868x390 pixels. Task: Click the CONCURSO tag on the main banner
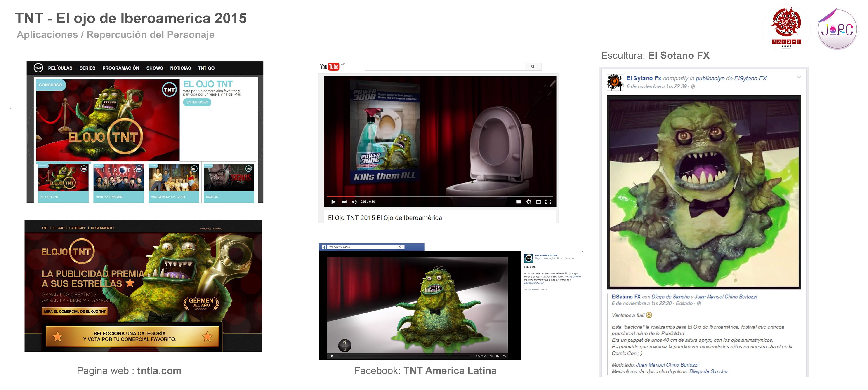coord(50,85)
